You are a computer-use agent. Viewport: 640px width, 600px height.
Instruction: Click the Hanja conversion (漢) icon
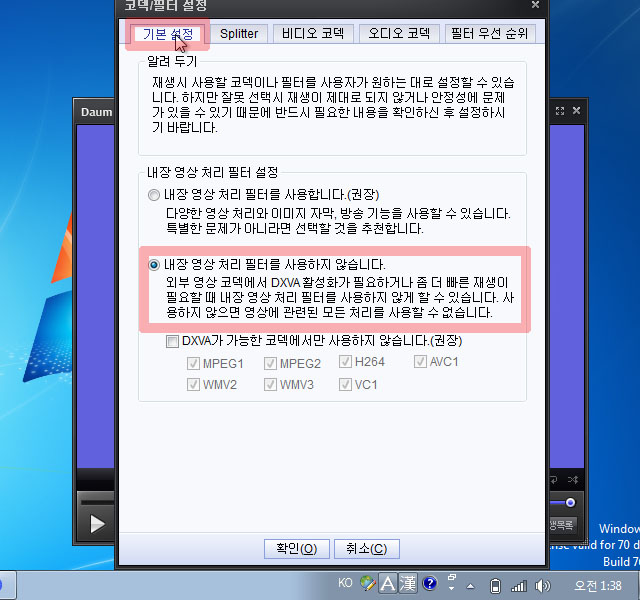(407, 584)
